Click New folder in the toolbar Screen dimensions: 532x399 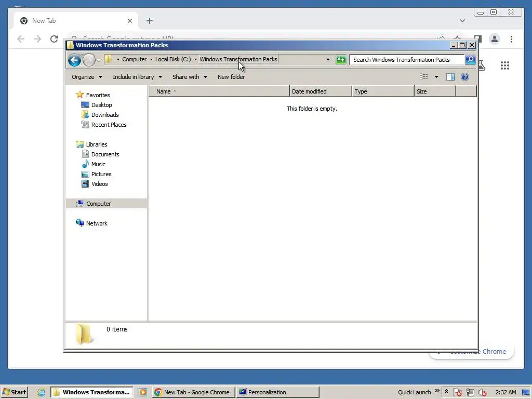[x=231, y=77]
